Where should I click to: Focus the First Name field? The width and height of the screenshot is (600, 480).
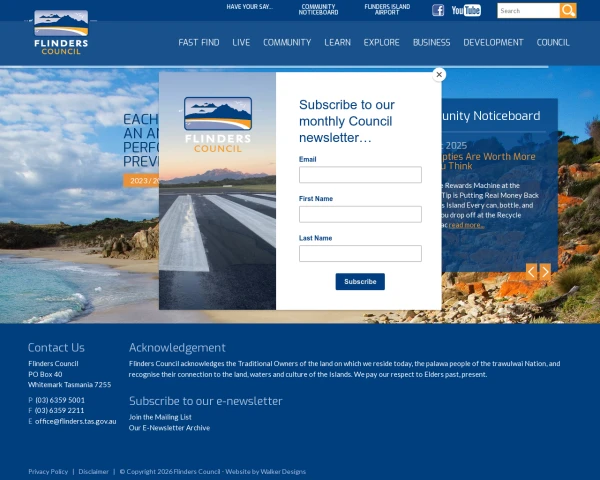coord(360,214)
